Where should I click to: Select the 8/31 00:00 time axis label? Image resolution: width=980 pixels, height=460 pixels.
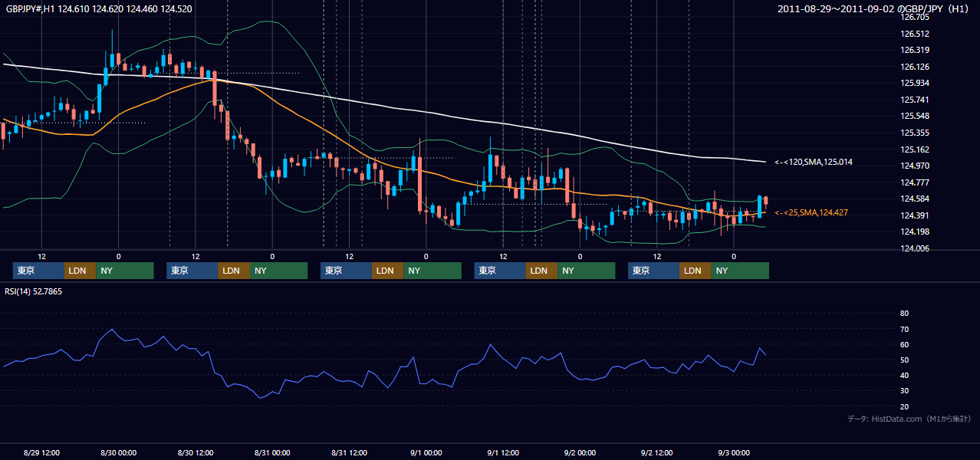pyautogui.click(x=272, y=452)
